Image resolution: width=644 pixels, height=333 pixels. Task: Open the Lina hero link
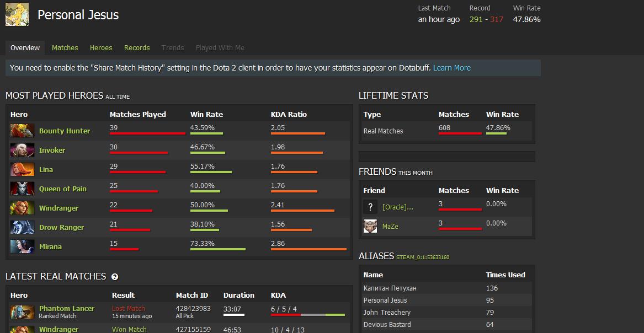click(46, 169)
